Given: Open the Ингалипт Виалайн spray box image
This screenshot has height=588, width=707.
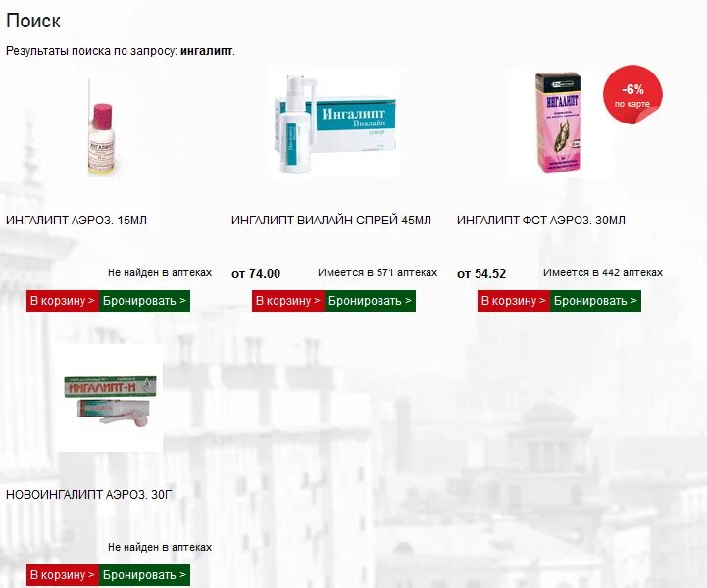Looking at the screenshot, I should pos(336,124).
